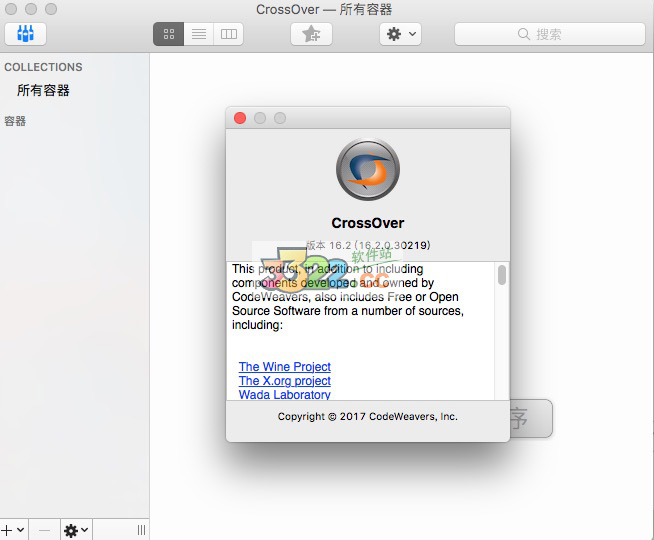Screen dimensions: 654x540
Task: Switch to column view
Action: point(229,34)
